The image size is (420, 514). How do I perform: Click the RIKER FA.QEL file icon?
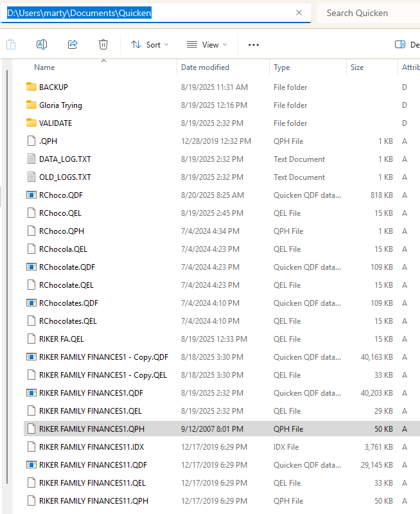(31, 339)
